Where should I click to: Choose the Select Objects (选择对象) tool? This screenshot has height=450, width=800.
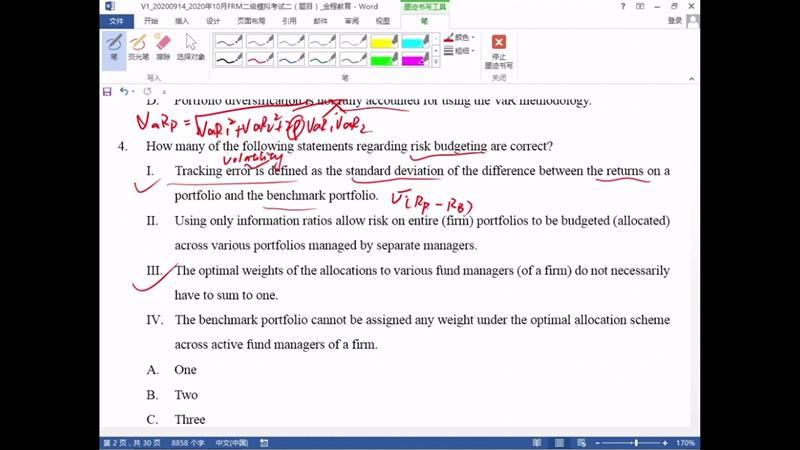coord(190,47)
